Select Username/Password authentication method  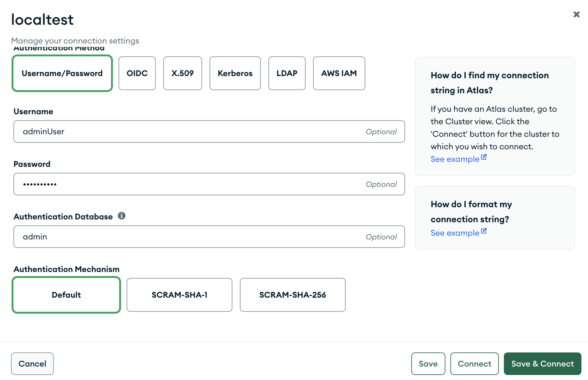pyautogui.click(x=62, y=73)
